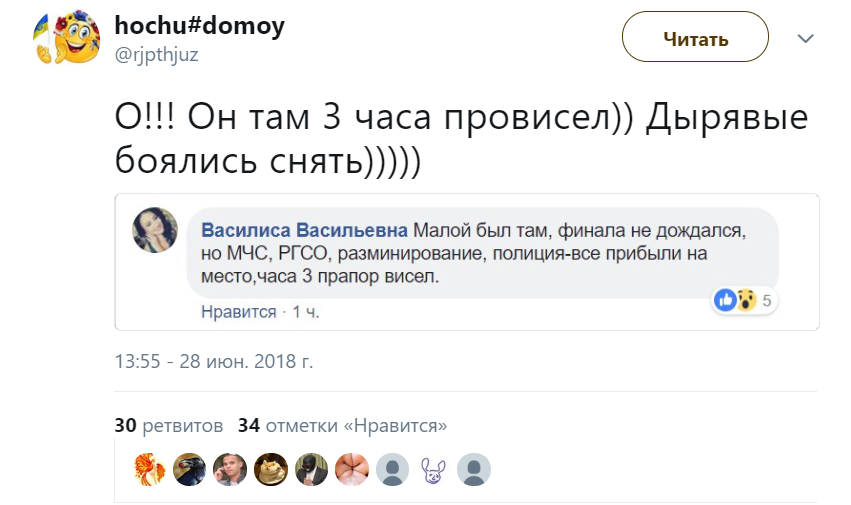This screenshot has width=851, height=505.
Task: Click the wow face reaction emoji
Action: click(x=746, y=299)
